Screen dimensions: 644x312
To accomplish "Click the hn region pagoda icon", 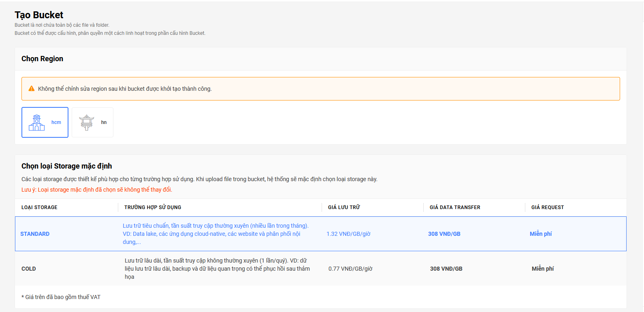I will 87,122.
